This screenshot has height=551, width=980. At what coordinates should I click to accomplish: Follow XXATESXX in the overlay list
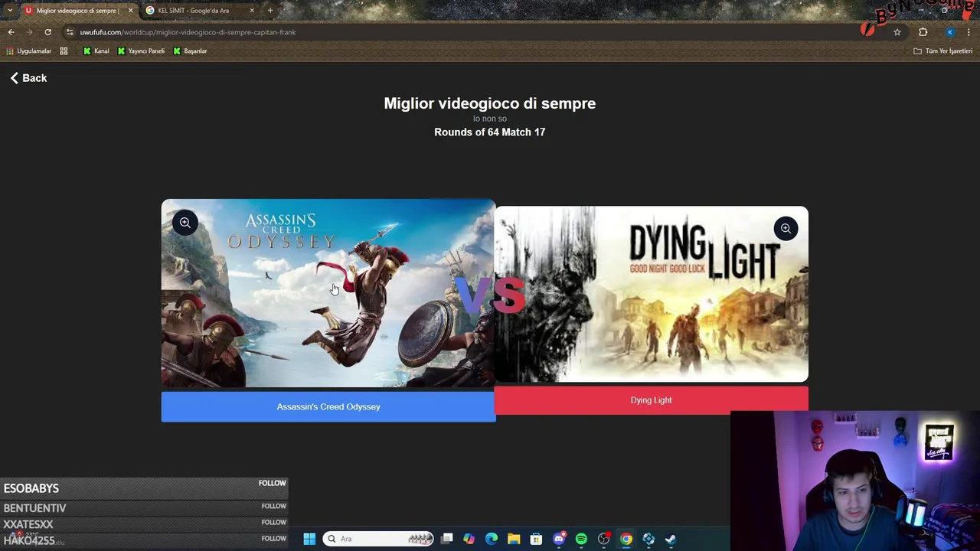click(x=273, y=522)
